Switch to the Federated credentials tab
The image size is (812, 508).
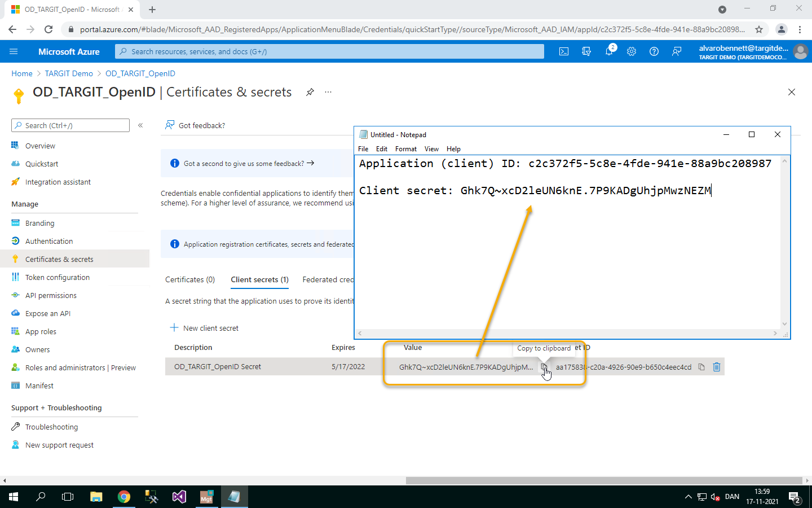[328, 279]
